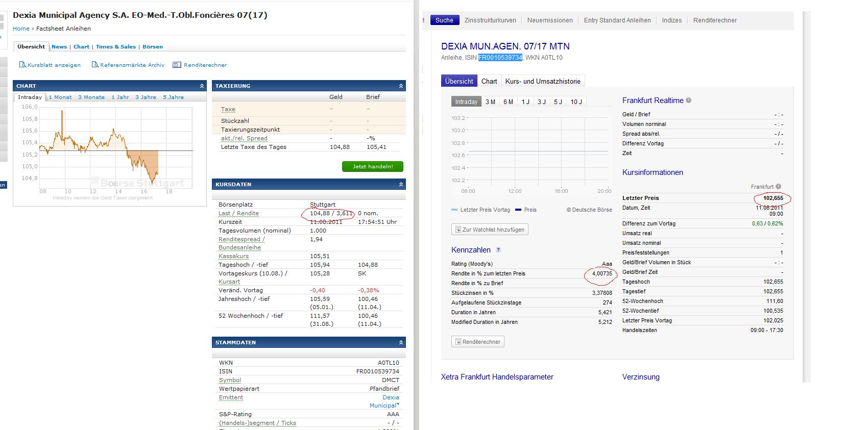Open Neuemissionen in the Frankfurt navigation

point(550,20)
